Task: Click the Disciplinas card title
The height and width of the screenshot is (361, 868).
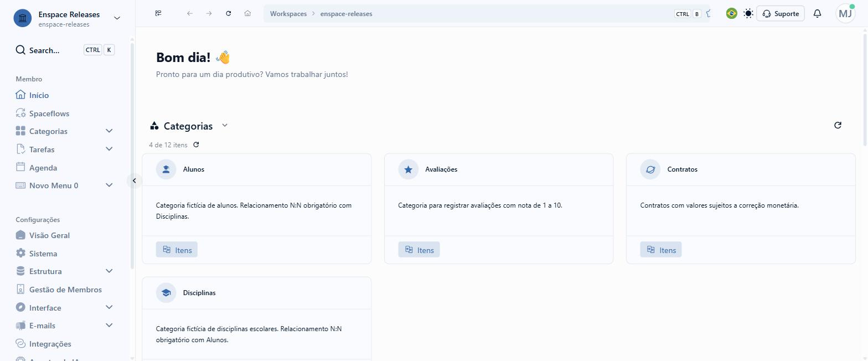Action: click(199, 293)
